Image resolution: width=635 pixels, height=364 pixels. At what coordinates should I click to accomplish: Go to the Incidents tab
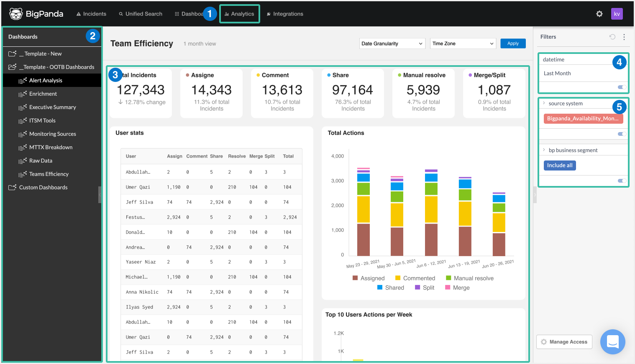pyautogui.click(x=91, y=13)
